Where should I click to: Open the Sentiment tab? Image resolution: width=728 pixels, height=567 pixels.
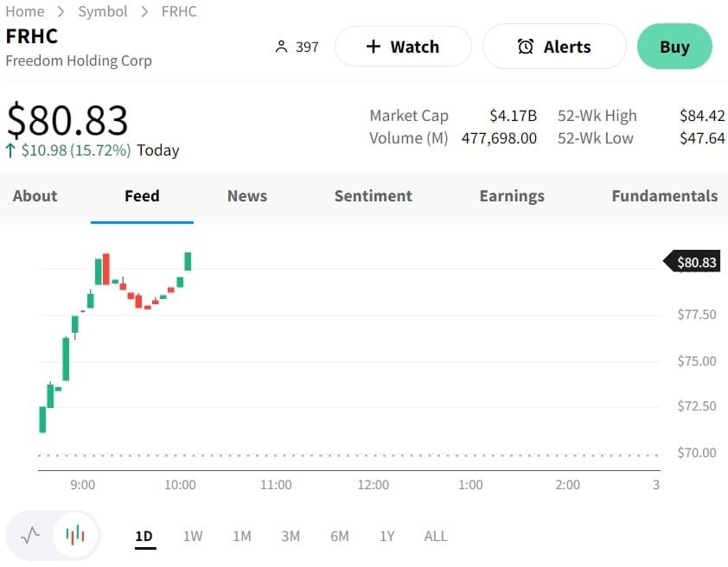point(373,196)
